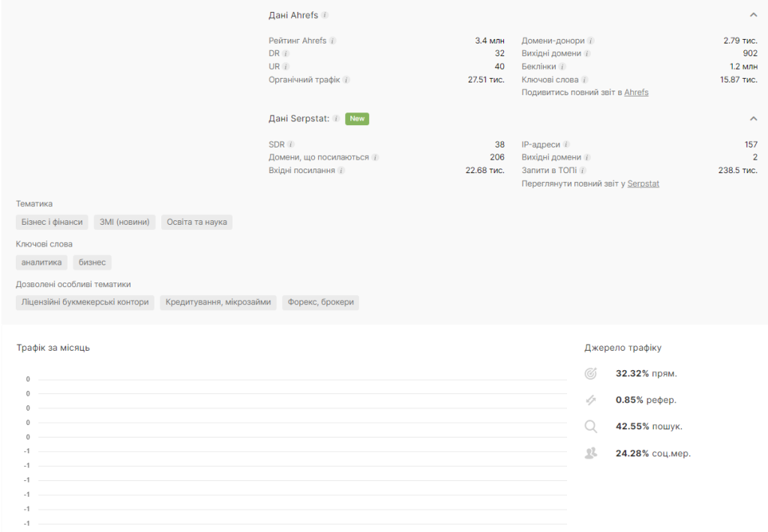The image size is (768, 532).
Task: Select the ЗМІ (новини) topic tag
Action: tap(125, 223)
